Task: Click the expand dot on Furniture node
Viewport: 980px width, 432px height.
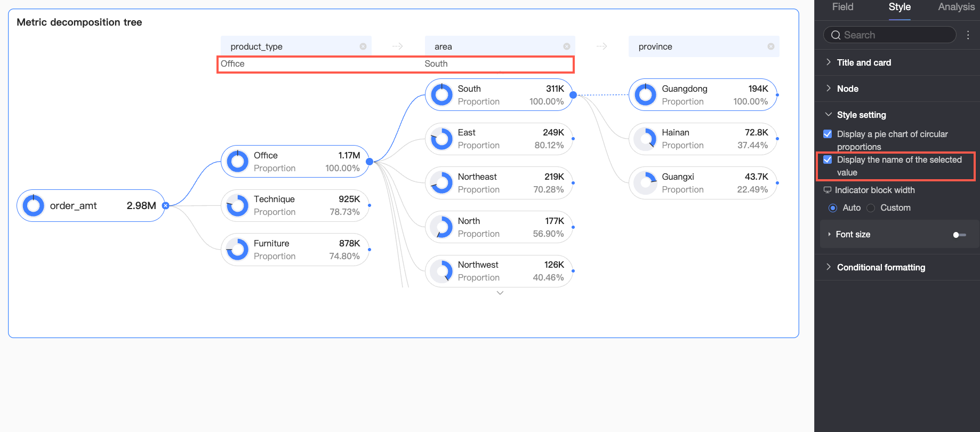Action: (369, 249)
